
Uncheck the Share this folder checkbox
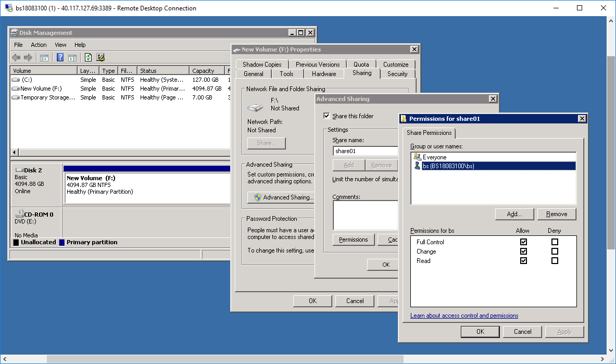tap(326, 116)
